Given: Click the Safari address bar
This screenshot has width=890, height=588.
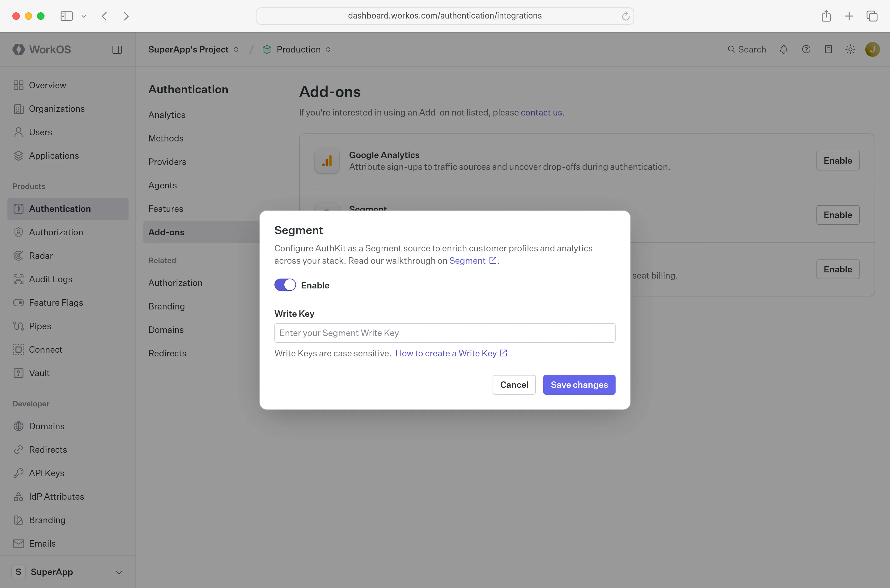Looking at the screenshot, I should 445,16.
